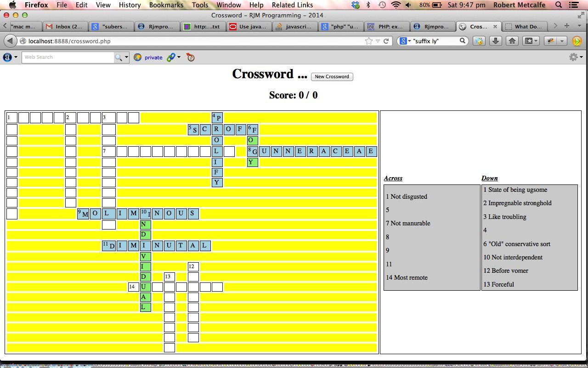
Task: Click the red clock toolbar icon
Action: point(191,57)
